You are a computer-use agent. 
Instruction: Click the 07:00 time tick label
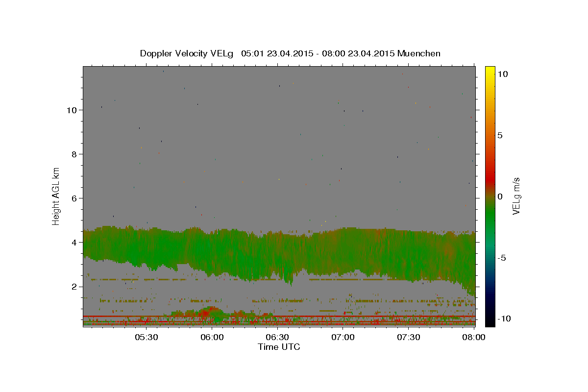click(x=343, y=338)
